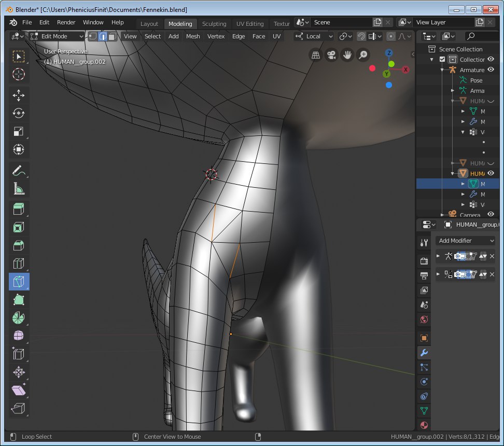Select the Rip Region tool
The width and height of the screenshot is (504, 446).
19,408
